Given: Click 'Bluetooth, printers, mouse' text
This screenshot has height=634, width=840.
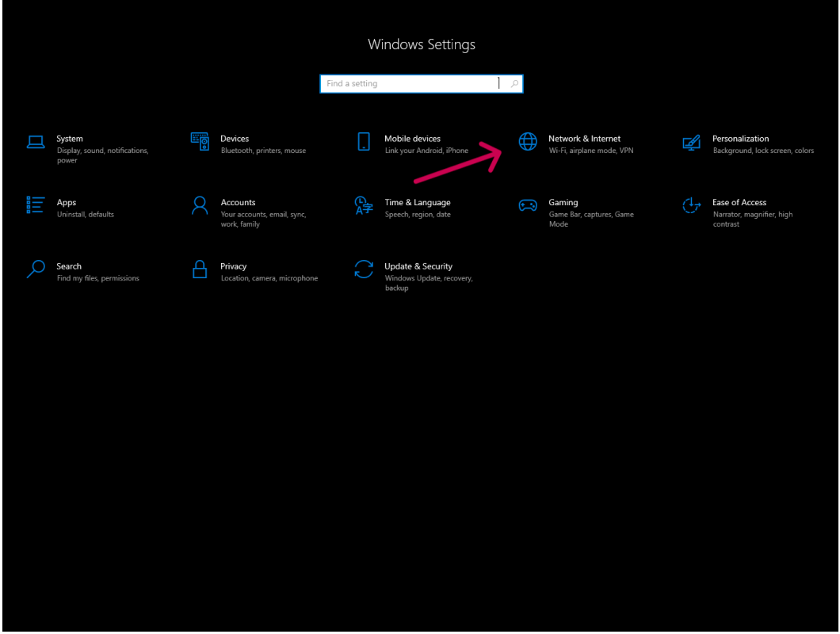Looking at the screenshot, I should 264,151.
